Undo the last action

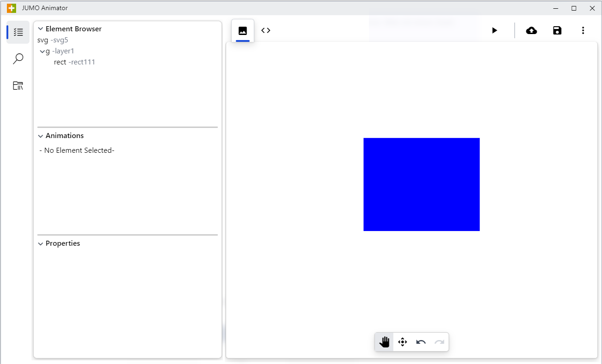coord(421,342)
